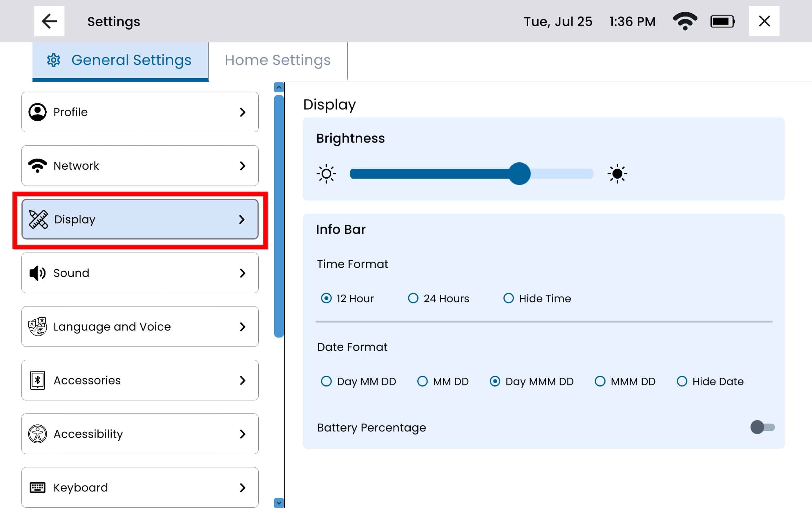812x508 pixels.
Task: Click the back arrow icon
Action: (49, 21)
